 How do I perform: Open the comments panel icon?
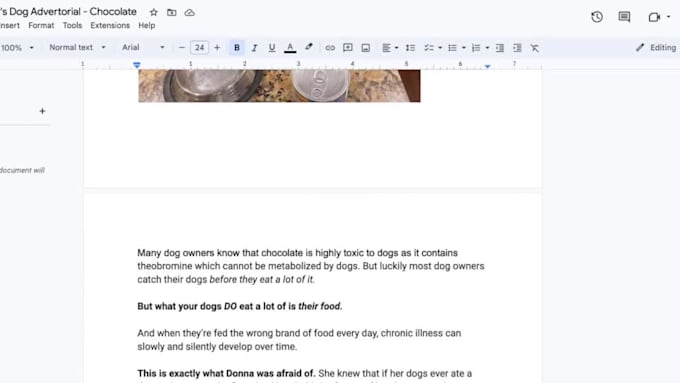624,17
